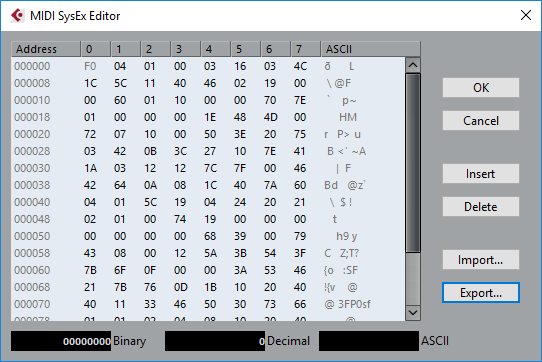The width and height of the screenshot is (542, 362).
Task: Select byte 5C in row 000008
Action: (x=120, y=83)
